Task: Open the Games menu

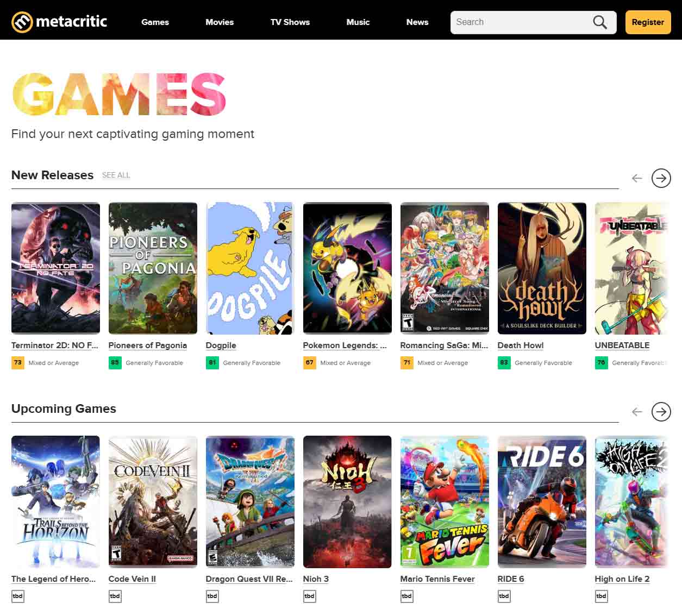Action: tap(155, 22)
